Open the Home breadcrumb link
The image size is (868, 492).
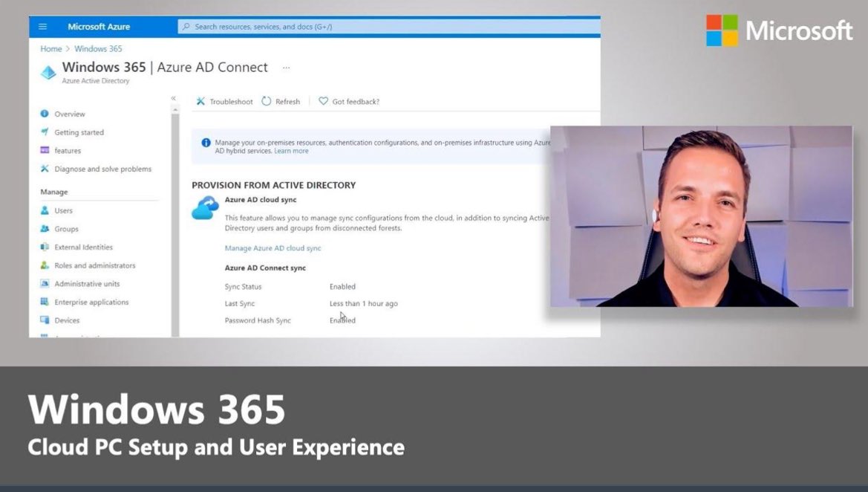pyautogui.click(x=51, y=49)
